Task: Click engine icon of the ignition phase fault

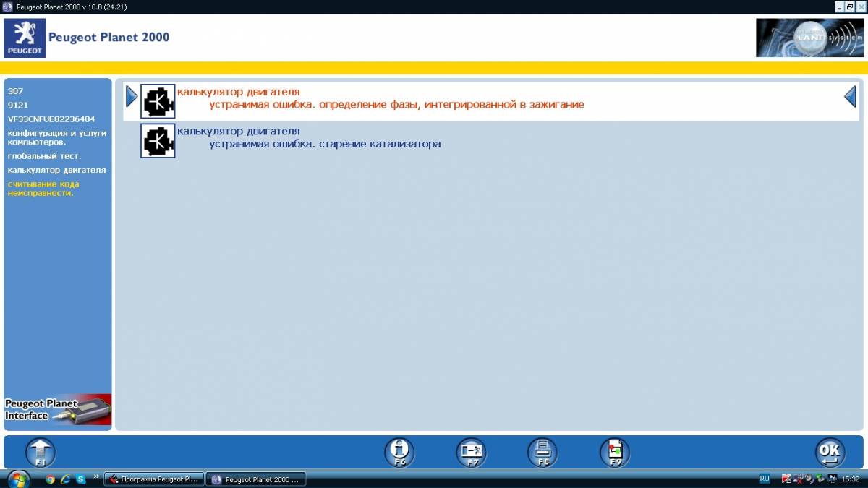Action: point(158,102)
